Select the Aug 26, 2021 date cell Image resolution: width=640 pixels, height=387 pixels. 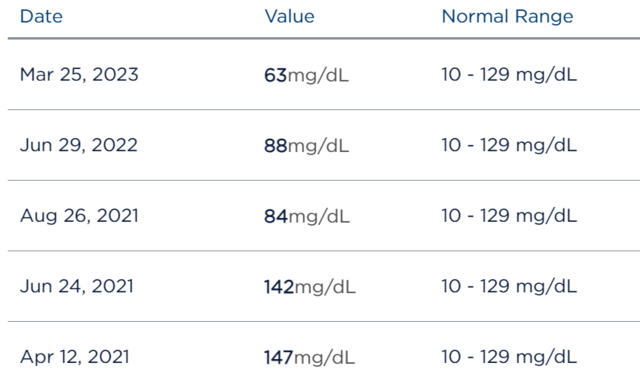79,216
